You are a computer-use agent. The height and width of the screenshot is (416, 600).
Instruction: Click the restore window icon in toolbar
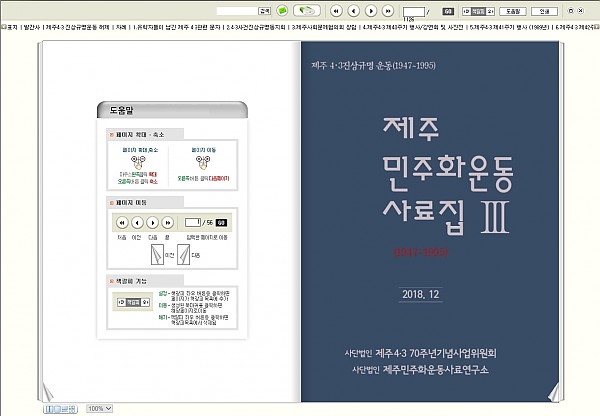coord(571,11)
